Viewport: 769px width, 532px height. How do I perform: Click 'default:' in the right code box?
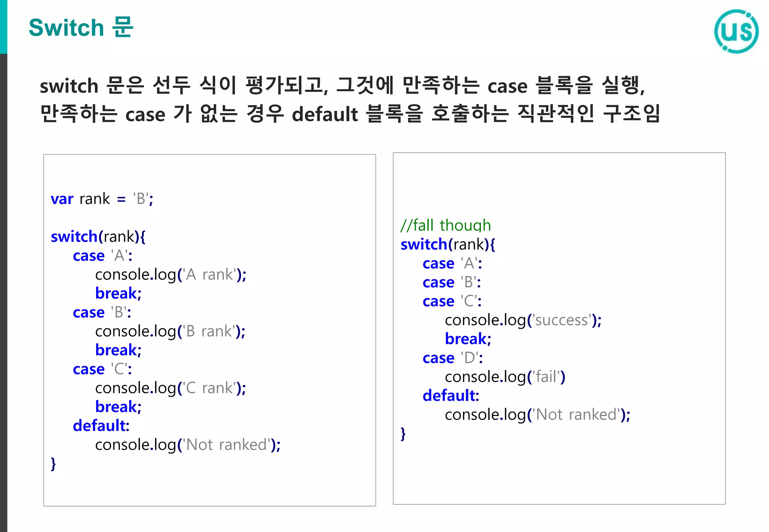451,396
